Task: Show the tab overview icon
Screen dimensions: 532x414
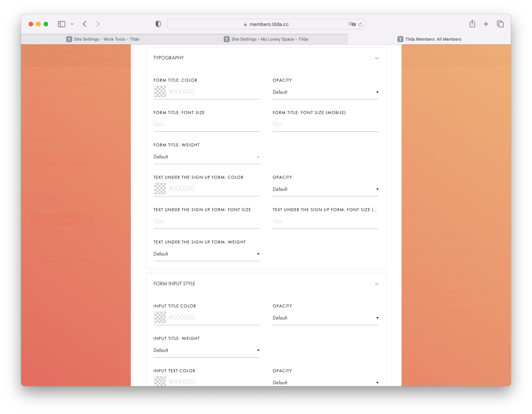Action: [500, 24]
